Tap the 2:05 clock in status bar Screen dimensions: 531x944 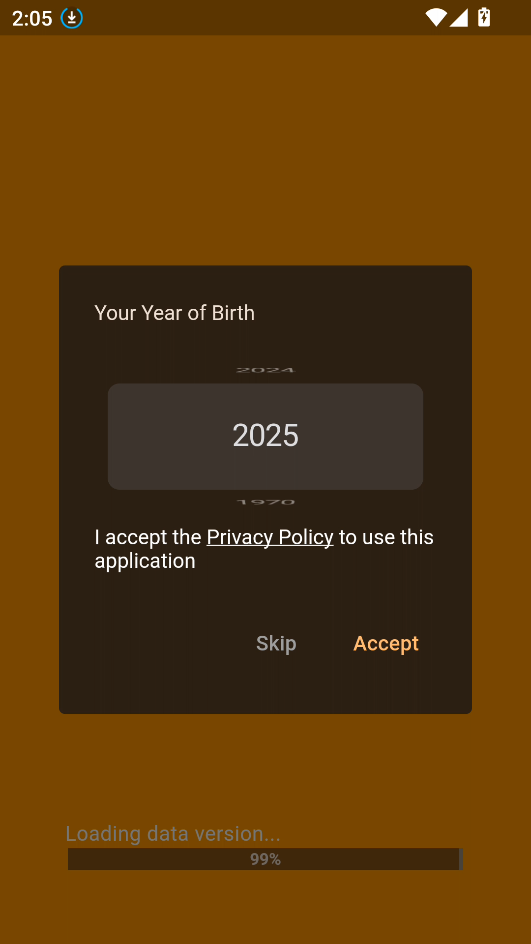[32, 19]
